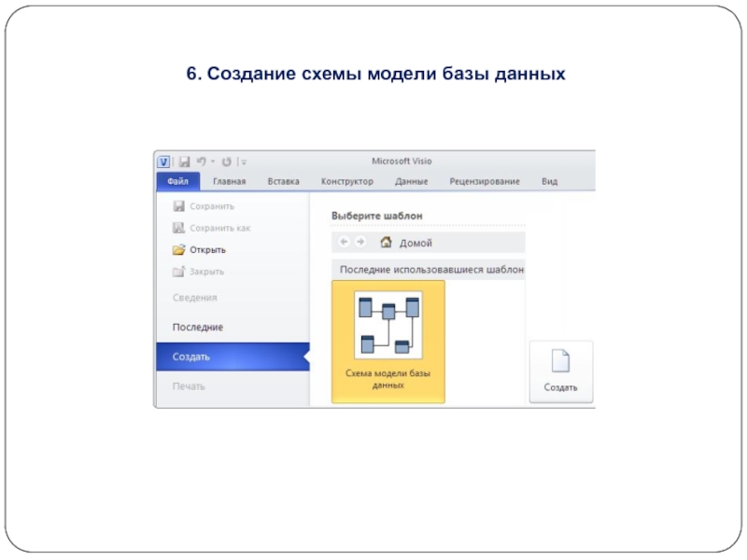
Task: Navigate forward with the right arrow button
Action: click(360, 243)
